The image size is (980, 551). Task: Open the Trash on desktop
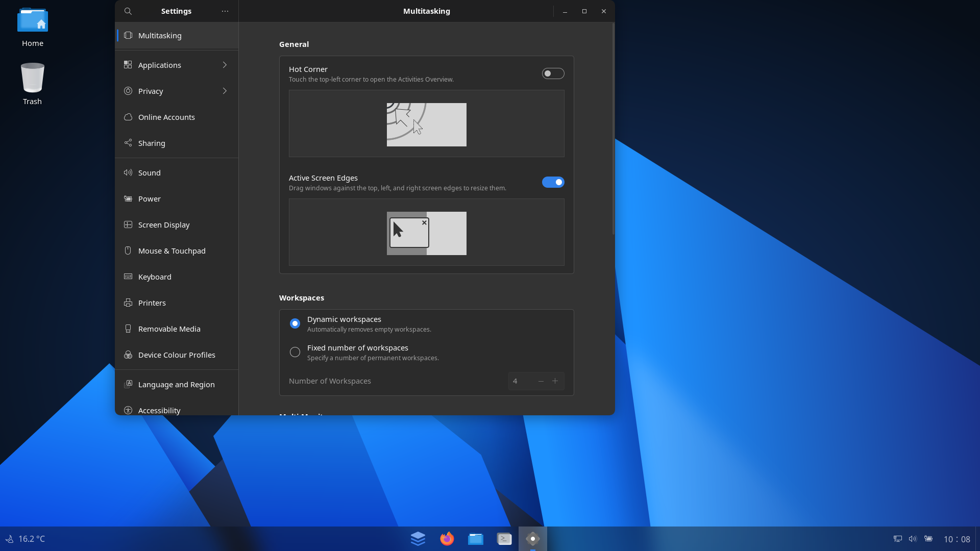click(x=33, y=84)
